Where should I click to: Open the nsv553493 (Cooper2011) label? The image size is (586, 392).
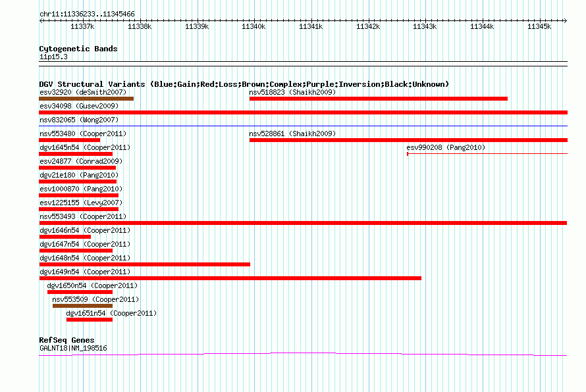pyautogui.click(x=83, y=216)
